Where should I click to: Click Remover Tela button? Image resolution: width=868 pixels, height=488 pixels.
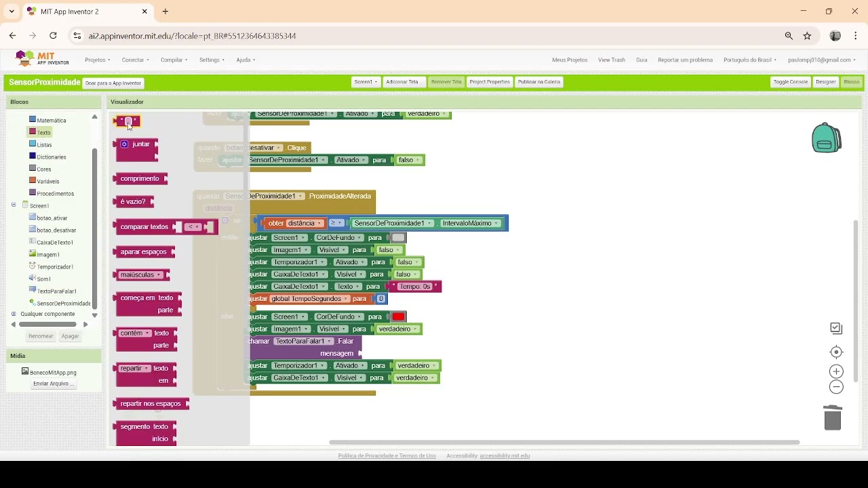[x=446, y=82]
